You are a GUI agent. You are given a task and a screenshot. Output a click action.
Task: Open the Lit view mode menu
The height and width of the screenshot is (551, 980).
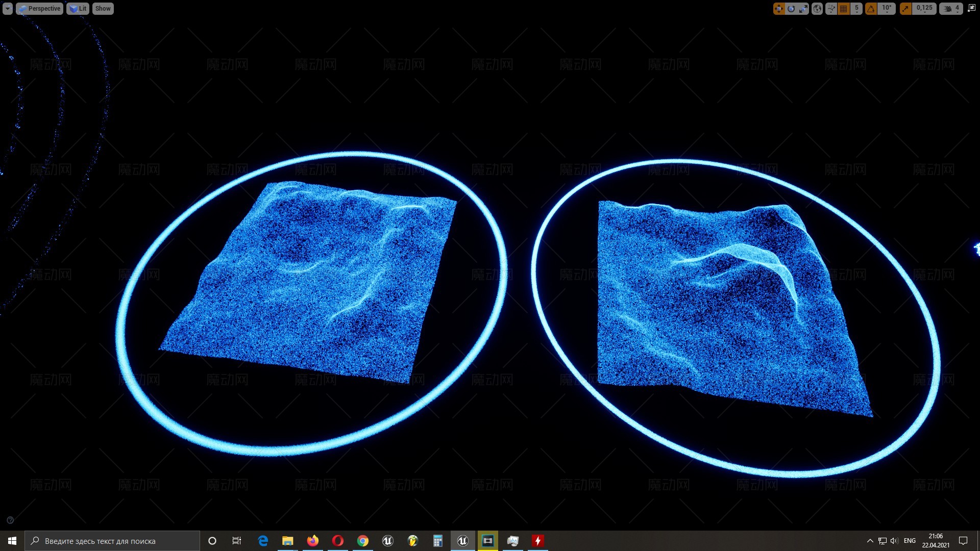pos(78,9)
